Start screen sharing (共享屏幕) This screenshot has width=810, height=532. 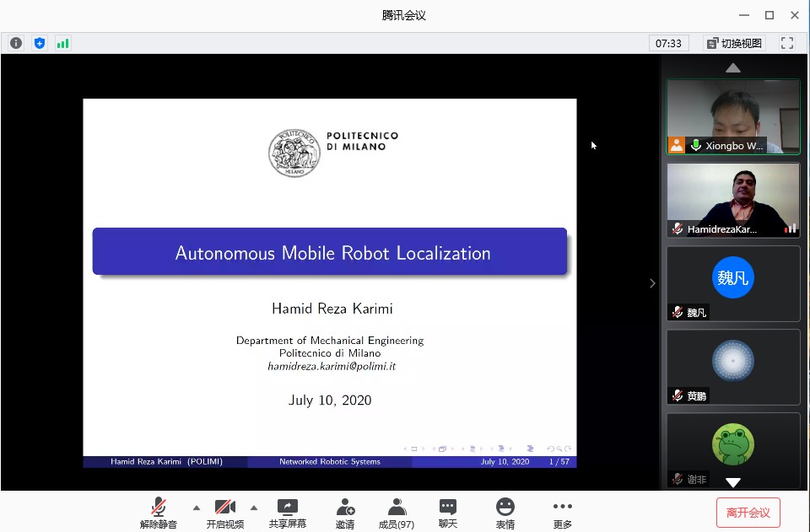pos(287,512)
